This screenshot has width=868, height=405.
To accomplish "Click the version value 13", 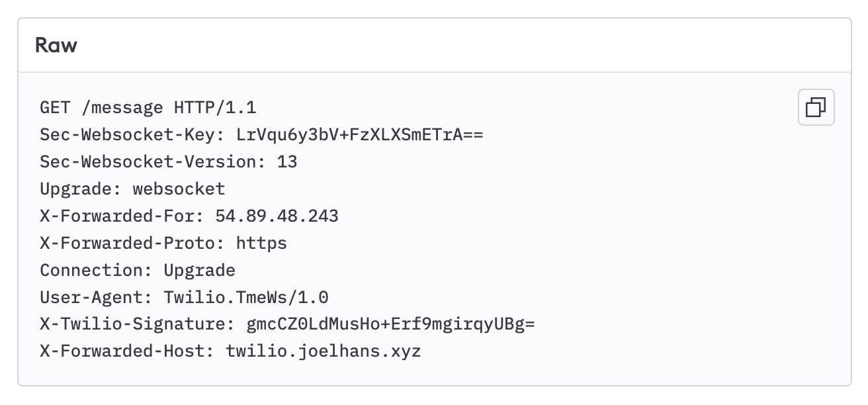I will click(x=287, y=162).
